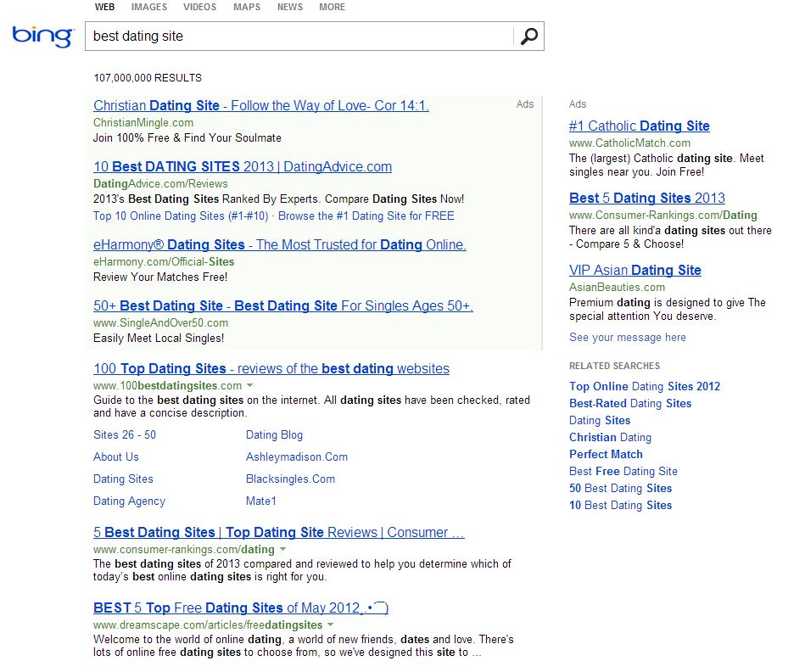Image resolution: width=805 pixels, height=672 pixels.
Task: Click the www.Consumer-Rankings.com/Dating sidebar URL
Action: (662, 216)
